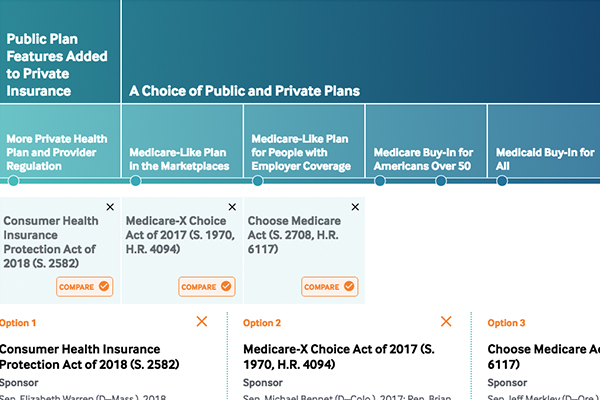Toggle Compare on Medicare-X Choice Act
Screen dimensions: 600x400
207,287
